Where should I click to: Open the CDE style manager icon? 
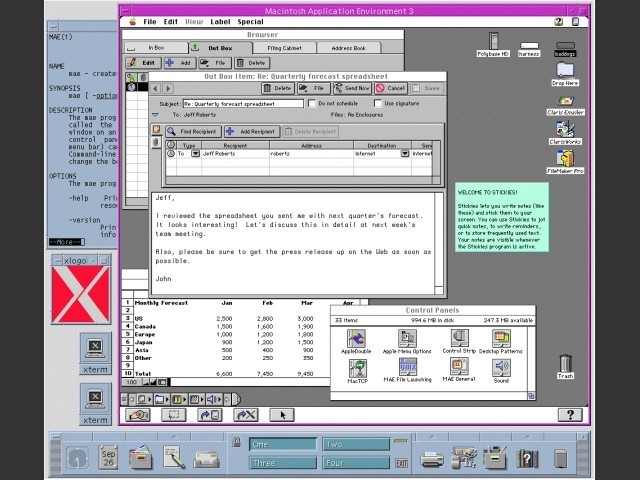[464, 457]
